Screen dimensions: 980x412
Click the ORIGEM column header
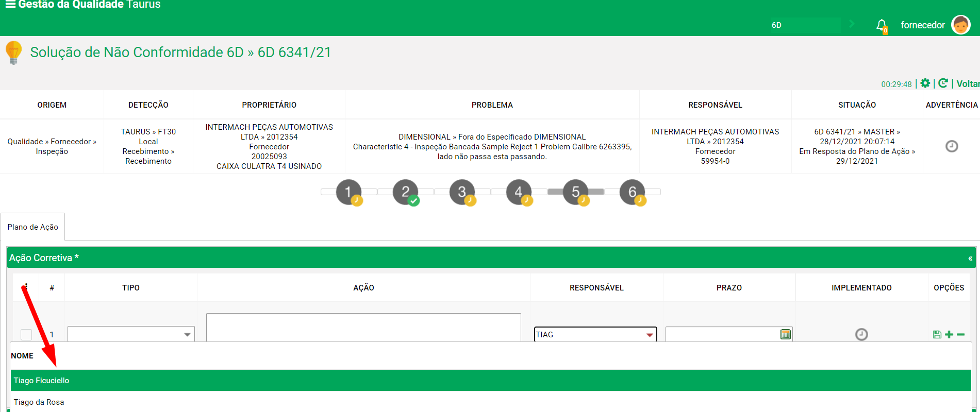tap(52, 105)
